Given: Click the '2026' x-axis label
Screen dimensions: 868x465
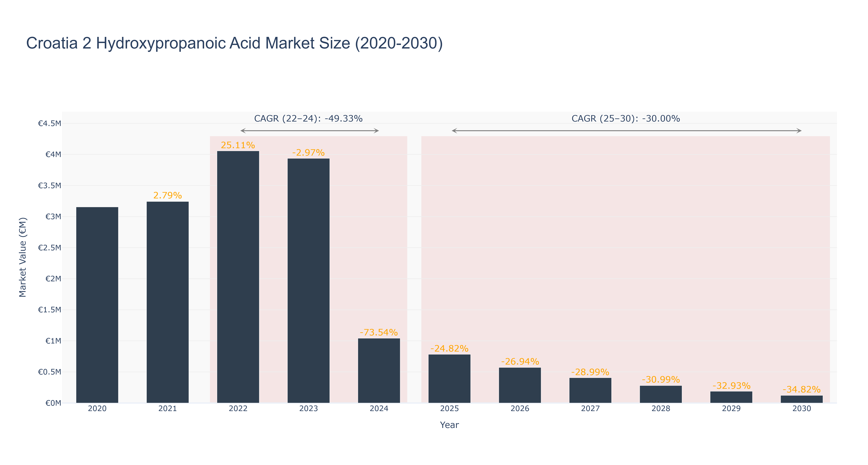Looking at the screenshot, I should (x=520, y=409).
